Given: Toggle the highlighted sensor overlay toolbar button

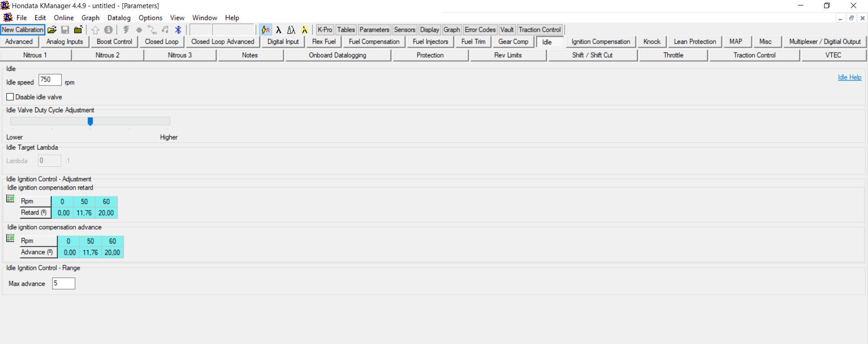Looking at the screenshot, I should pos(266,30).
